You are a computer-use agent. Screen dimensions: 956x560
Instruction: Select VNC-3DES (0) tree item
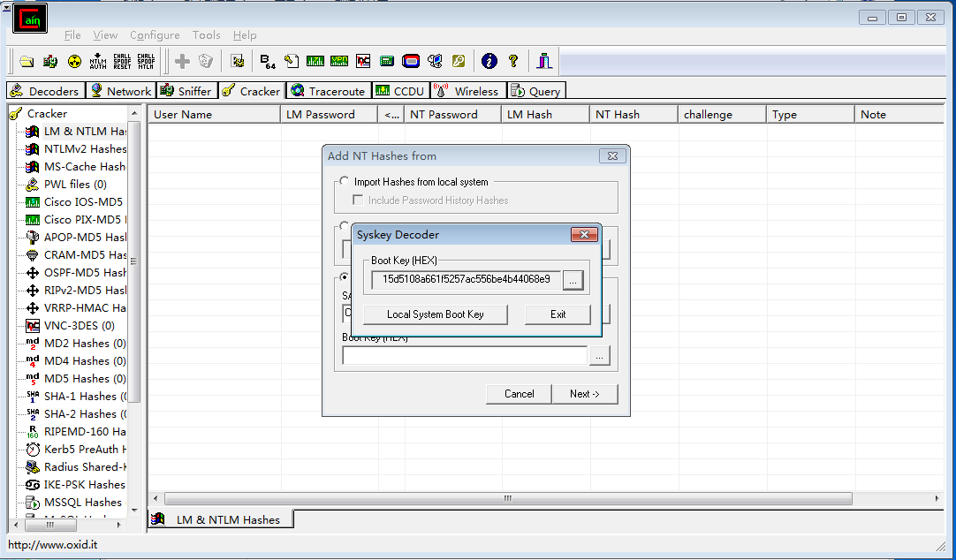(80, 325)
